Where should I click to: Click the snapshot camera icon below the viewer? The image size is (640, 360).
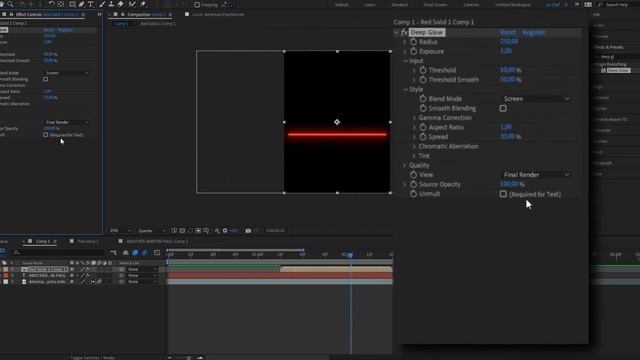tap(248, 231)
